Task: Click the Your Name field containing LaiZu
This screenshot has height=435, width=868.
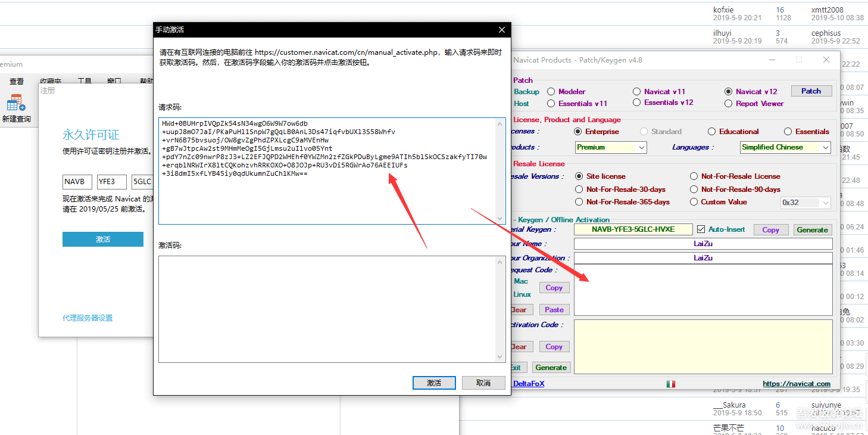Action: [x=703, y=244]
